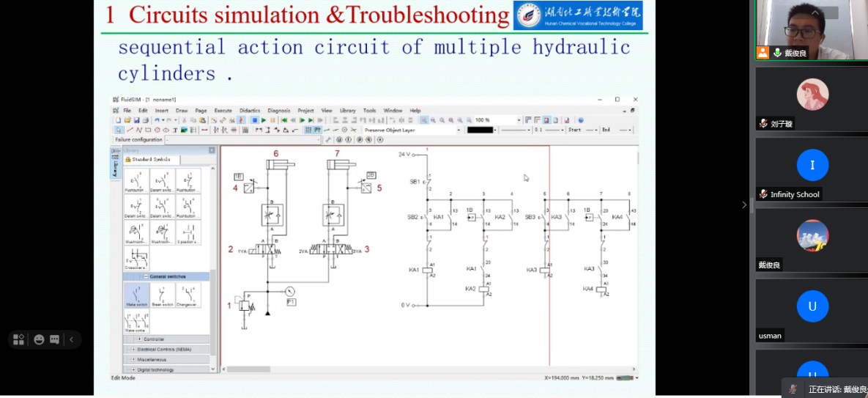This screenshot has height=398, width=868.
Task: Pick the Make switch symbol in library
Action: (135, 295)
